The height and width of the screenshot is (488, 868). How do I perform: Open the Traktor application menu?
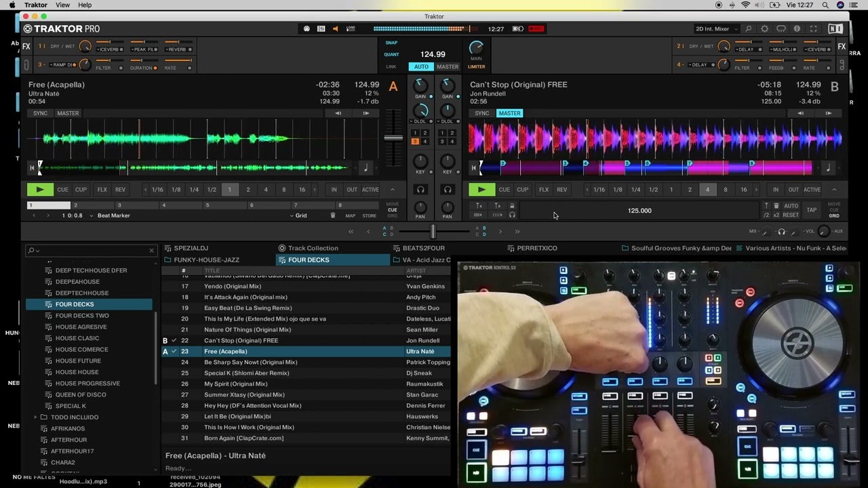pyautogui.click(x=36, y=5)
